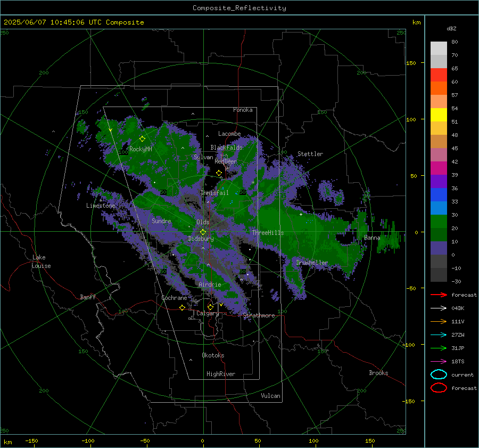
Task: Click the yellow diamond marker below RedDeer
Action: click(219, 173)
